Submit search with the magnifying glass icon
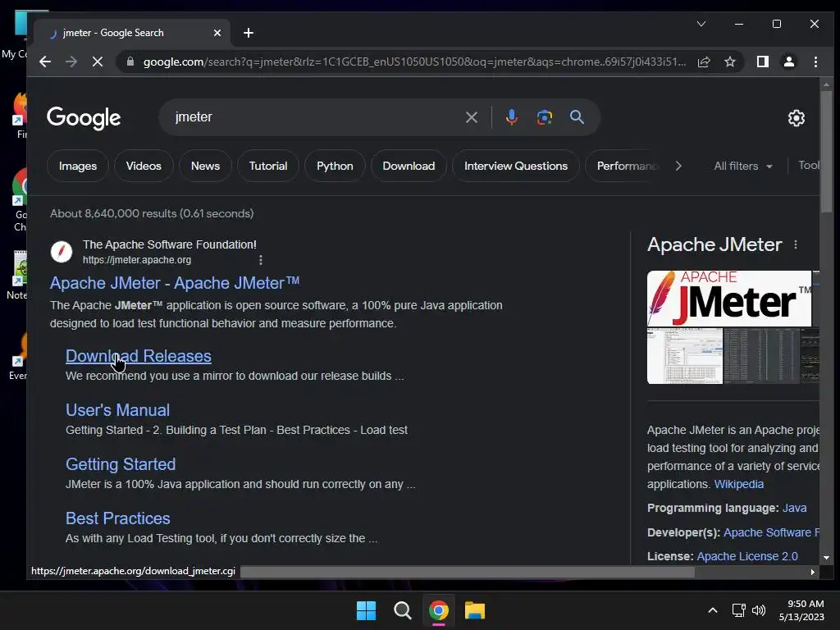Image resolution: width=840 pixels, height=630 pixels. [577, 117]
